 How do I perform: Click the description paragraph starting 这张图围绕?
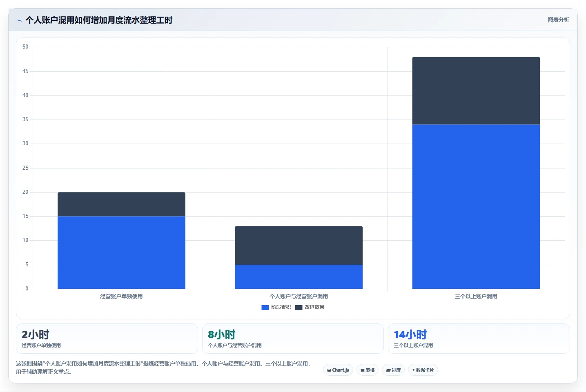(x=163, y=368)
